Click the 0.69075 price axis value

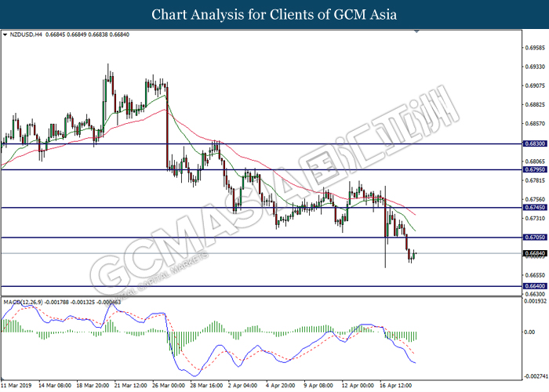(x=536, y=85)
